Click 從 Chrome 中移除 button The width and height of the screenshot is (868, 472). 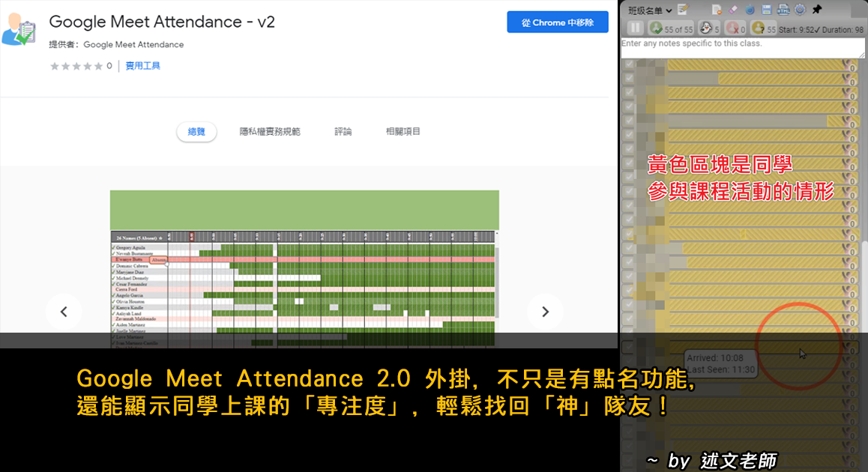click(x=558, y=22)
